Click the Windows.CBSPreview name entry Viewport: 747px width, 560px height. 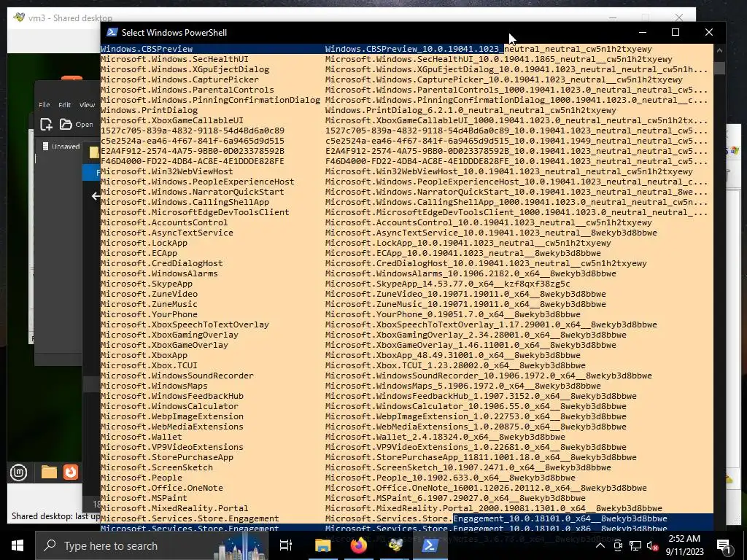pyautogui.click(x=147, y=49)
